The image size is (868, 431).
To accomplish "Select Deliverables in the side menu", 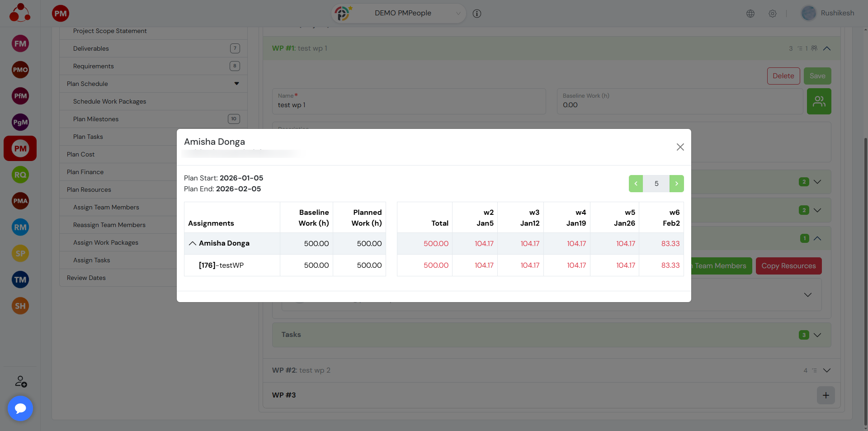I will (x=91, y=48).
